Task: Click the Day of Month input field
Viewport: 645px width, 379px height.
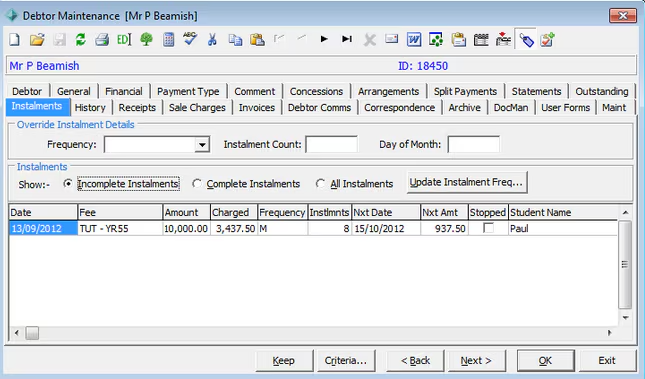Action: pyautogui.click(x=473, y=144)
